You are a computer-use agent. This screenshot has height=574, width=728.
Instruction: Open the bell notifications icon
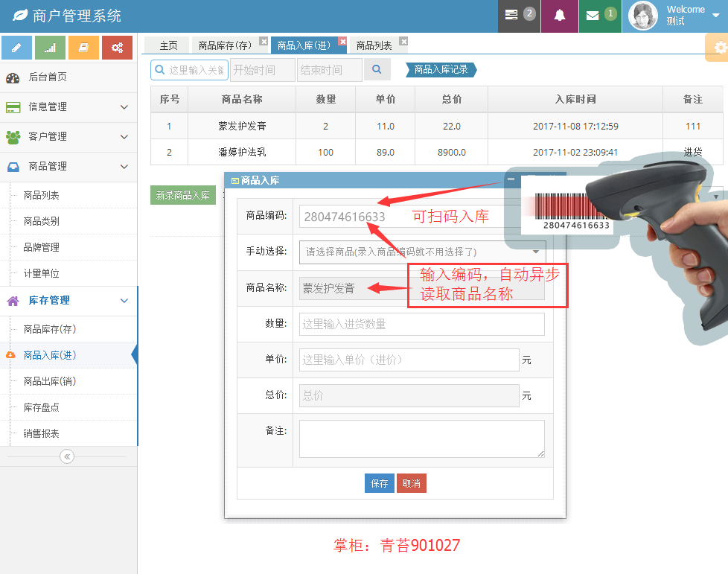tap(560, 16)
